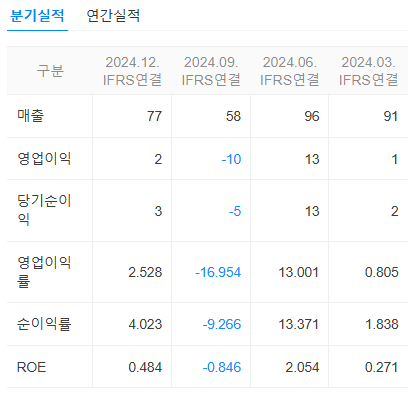The width and height of the screenshot is (414, 396).
Task: Click the 매출 value 91
Action: point(391,116)
